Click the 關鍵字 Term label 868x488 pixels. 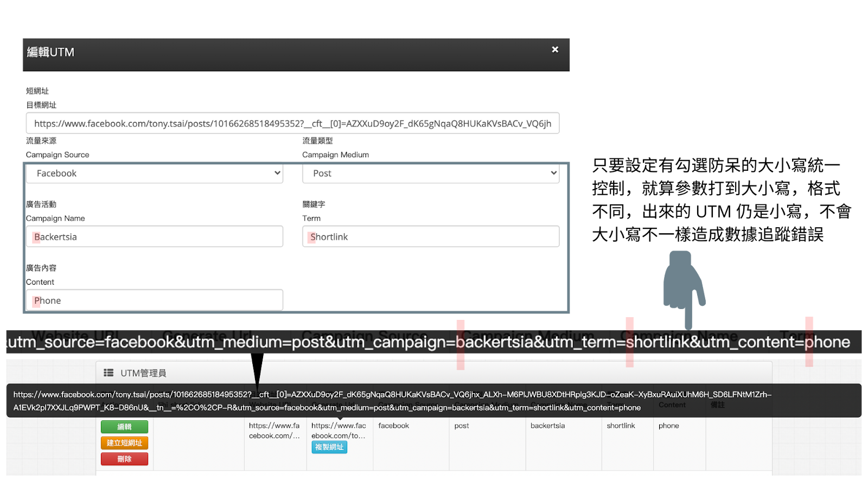(x=314, y=211)
